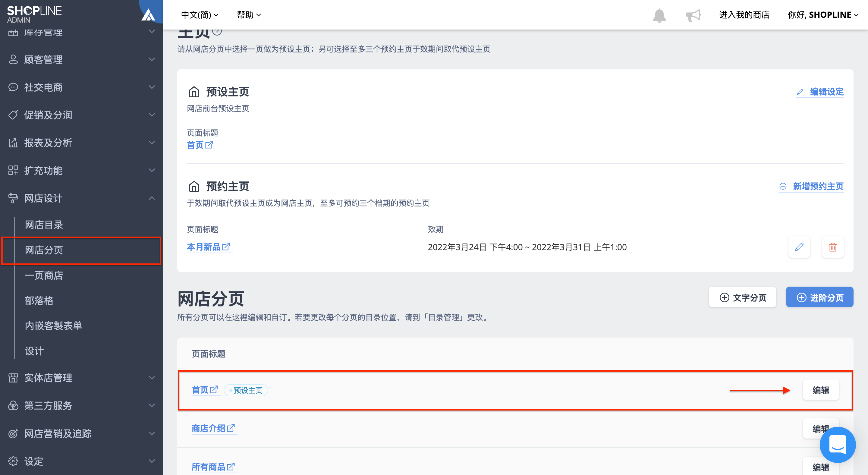Click 新增预约主页 link
868x475 pixels.
click(811, 186)
